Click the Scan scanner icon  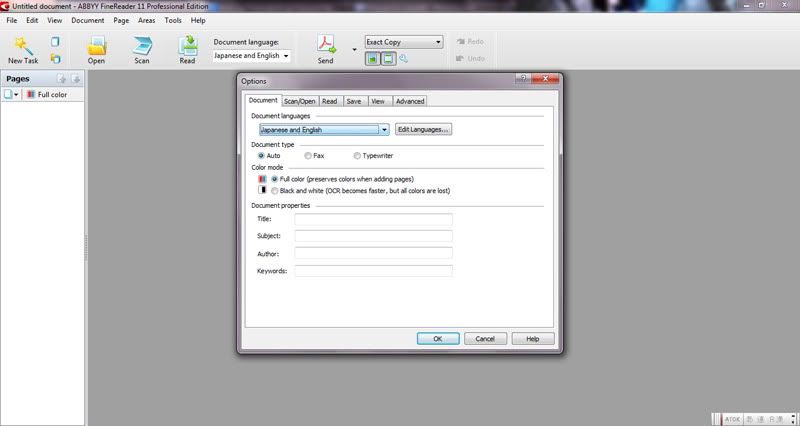tap(142, 45)
